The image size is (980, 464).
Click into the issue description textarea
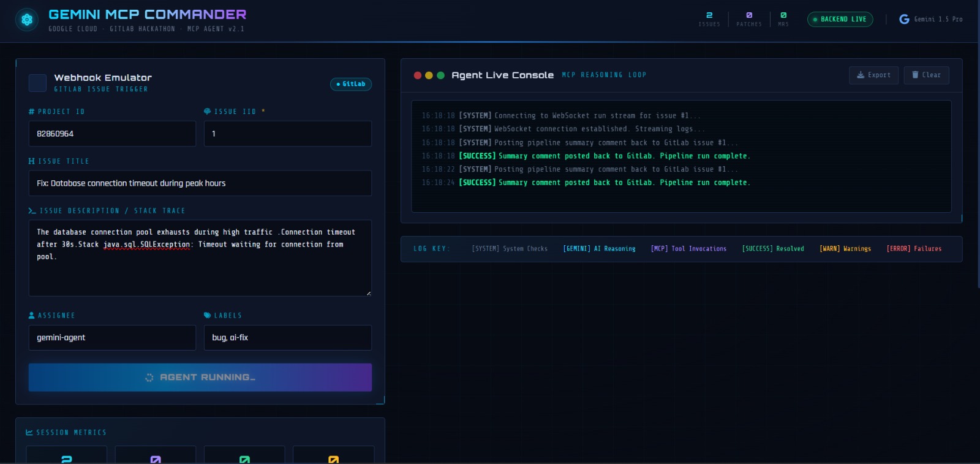(x=200, y=258)
